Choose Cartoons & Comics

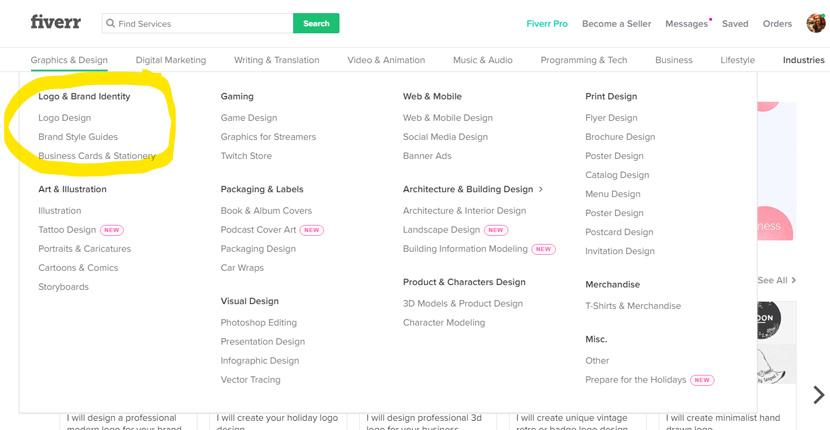pos(78,268)
